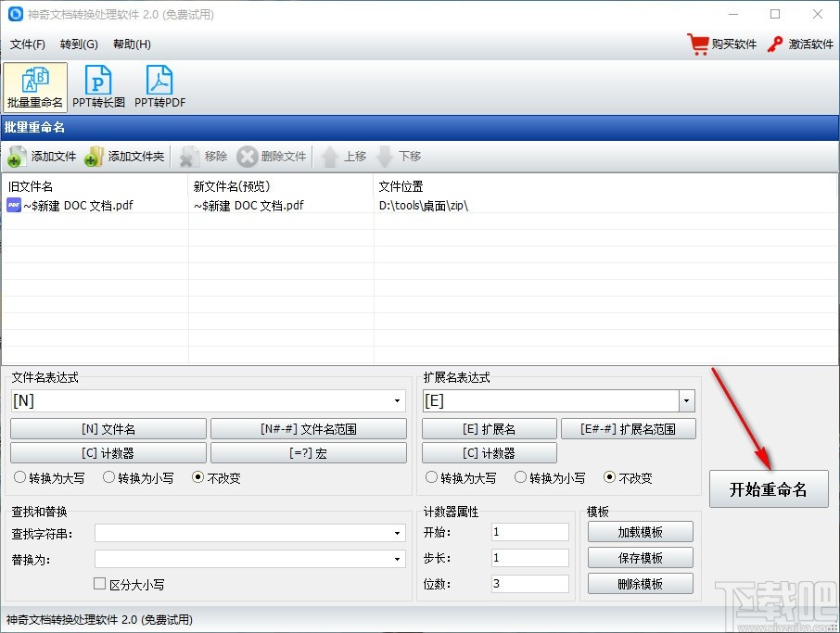The height and width of the screenshot is (633, 840).
Task: Click the 加载模板 button
Action: tap(640, 532)
